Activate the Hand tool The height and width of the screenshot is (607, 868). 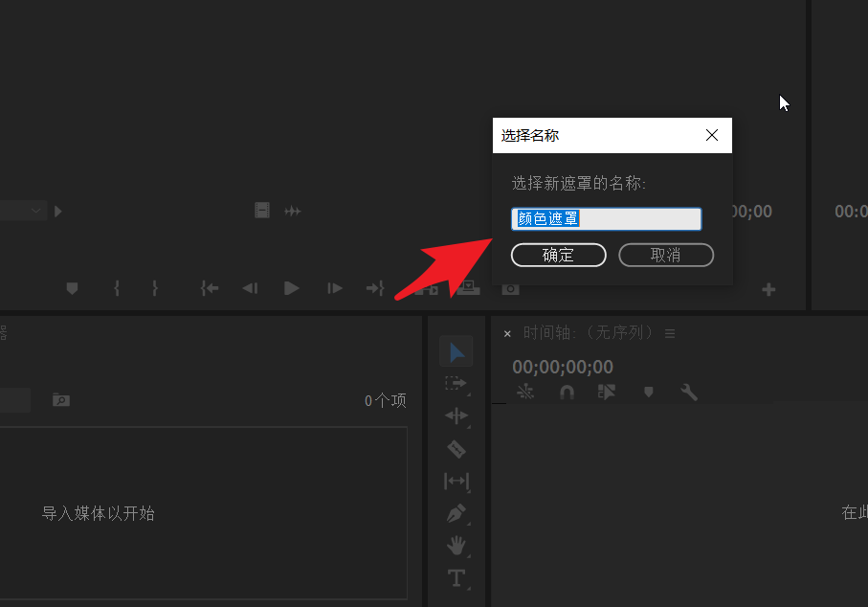tap(456, 546)
